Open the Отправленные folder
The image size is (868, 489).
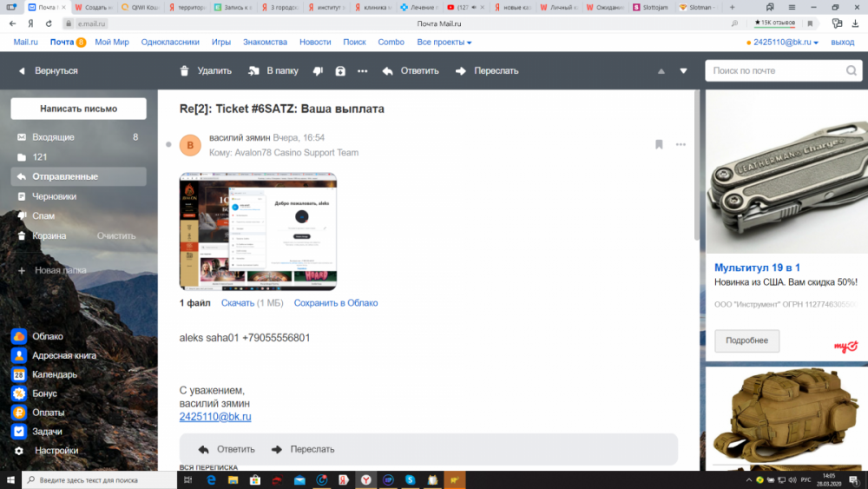click(65, 176)
